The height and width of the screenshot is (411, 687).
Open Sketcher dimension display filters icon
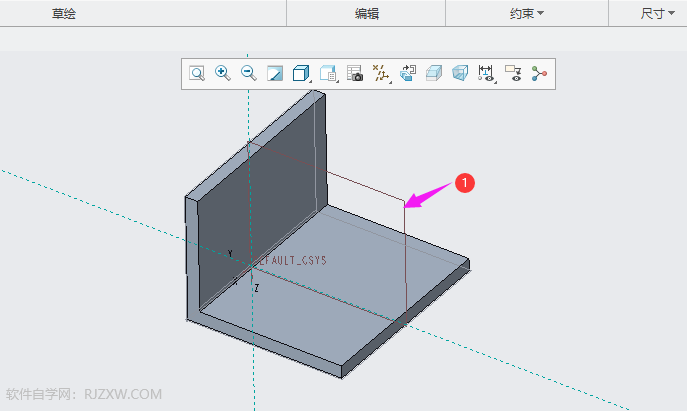[x=487, y=73]
